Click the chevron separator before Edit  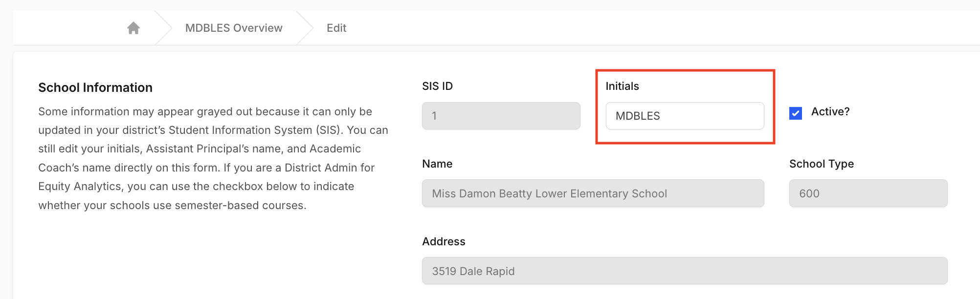tap(305, 28)
